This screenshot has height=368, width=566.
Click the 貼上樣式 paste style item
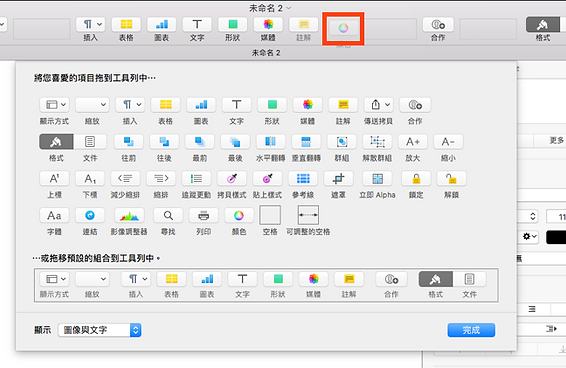[267, 179]
